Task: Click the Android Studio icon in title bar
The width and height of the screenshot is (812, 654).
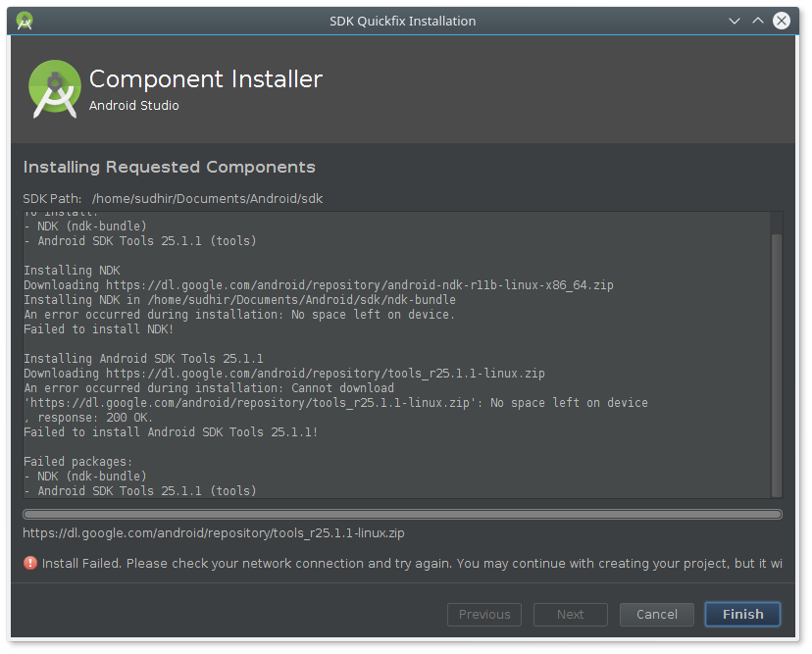Action: click(25, 21)
